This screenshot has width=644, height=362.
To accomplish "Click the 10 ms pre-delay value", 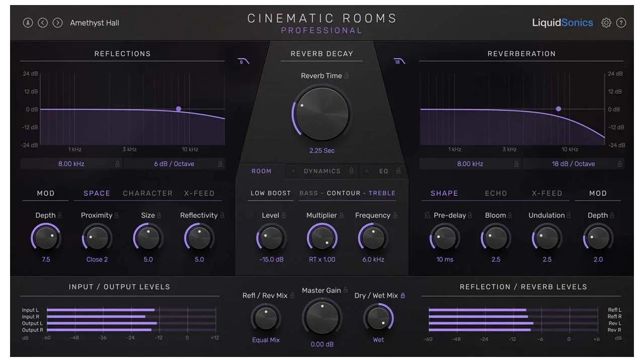I will (445, 259).
